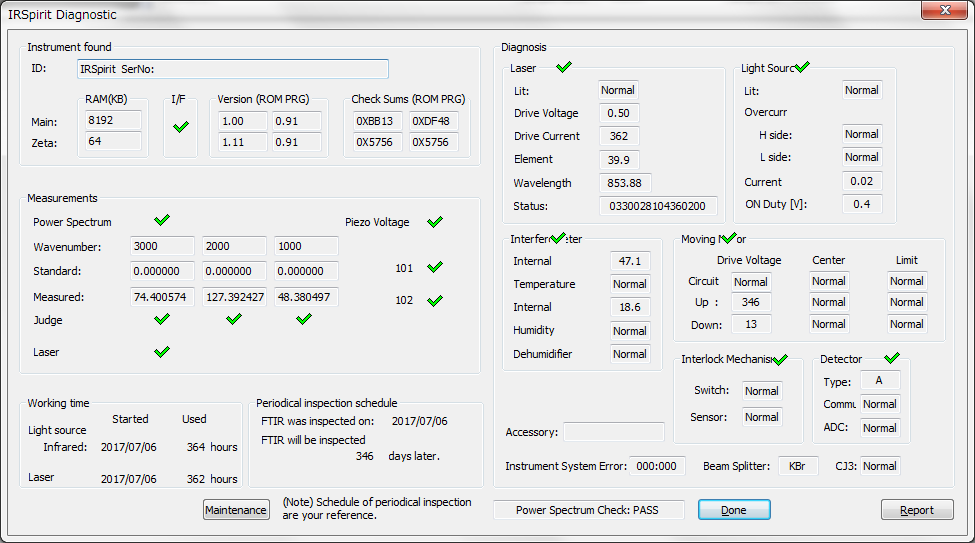Click the 346 days later value
This screenshot has width=975, height=543.
tap(365, 456)
